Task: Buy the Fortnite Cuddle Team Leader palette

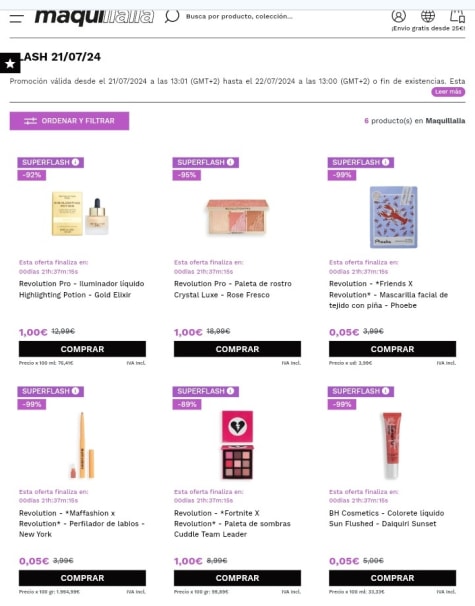Action: [x=237, y=578]
